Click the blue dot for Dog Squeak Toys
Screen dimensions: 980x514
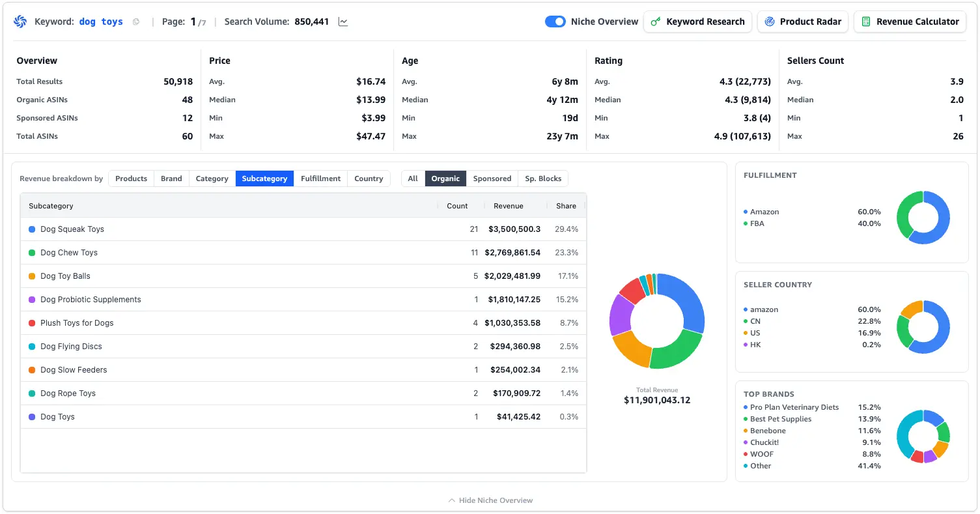point(32,229)
